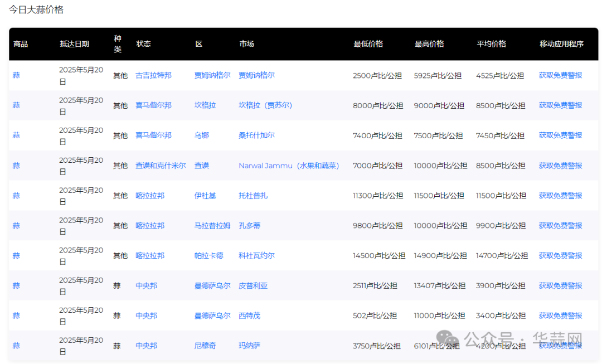602x364 pixels.
Task: Open 玛纳萨 market link
Action: 250,346
